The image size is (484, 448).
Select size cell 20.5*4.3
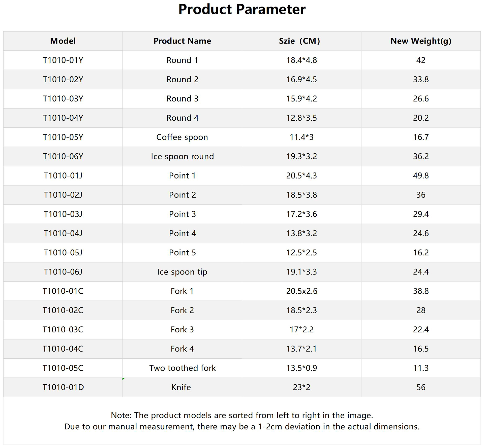click(301, 176)
